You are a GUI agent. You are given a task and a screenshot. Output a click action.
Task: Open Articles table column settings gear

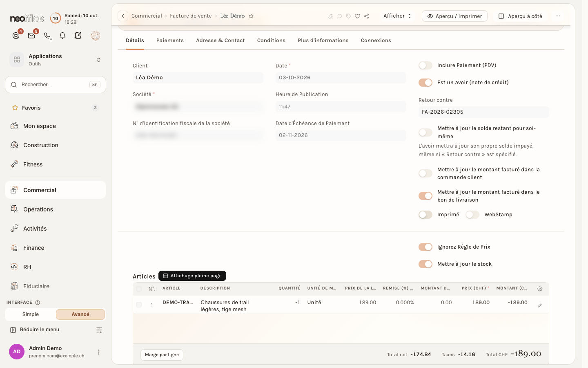[x=540, y=289]
